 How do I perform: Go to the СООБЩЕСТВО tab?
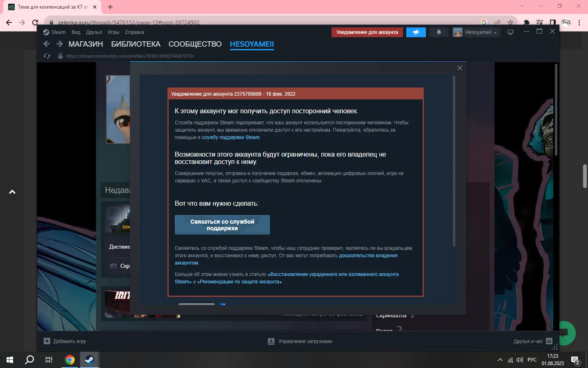tap(195, 44)
